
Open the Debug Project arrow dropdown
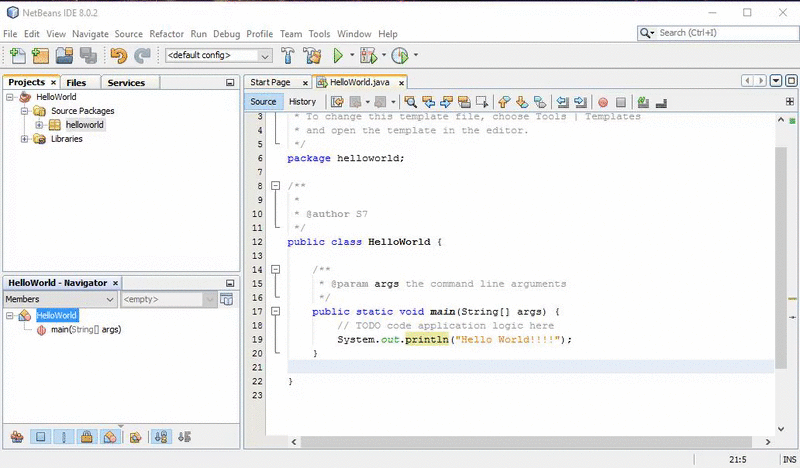pyautogui.click(x=384, y=55)
